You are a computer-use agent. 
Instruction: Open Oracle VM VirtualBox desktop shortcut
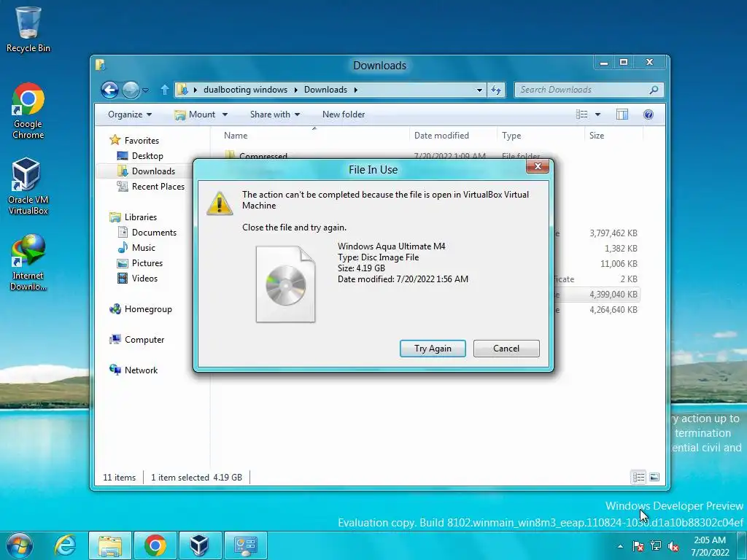tap(28, 186)
